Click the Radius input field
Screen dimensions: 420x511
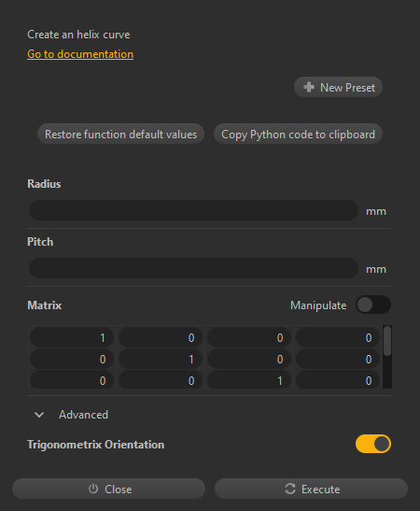point(194,210)
